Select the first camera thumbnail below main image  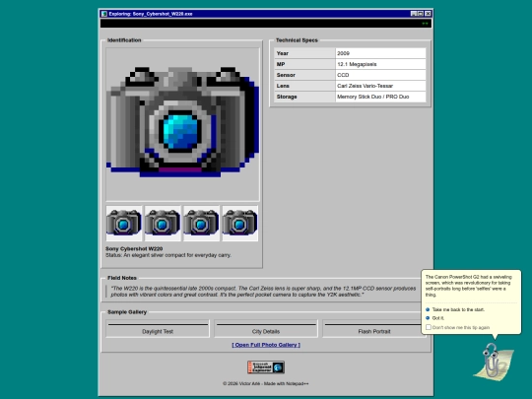124,224
